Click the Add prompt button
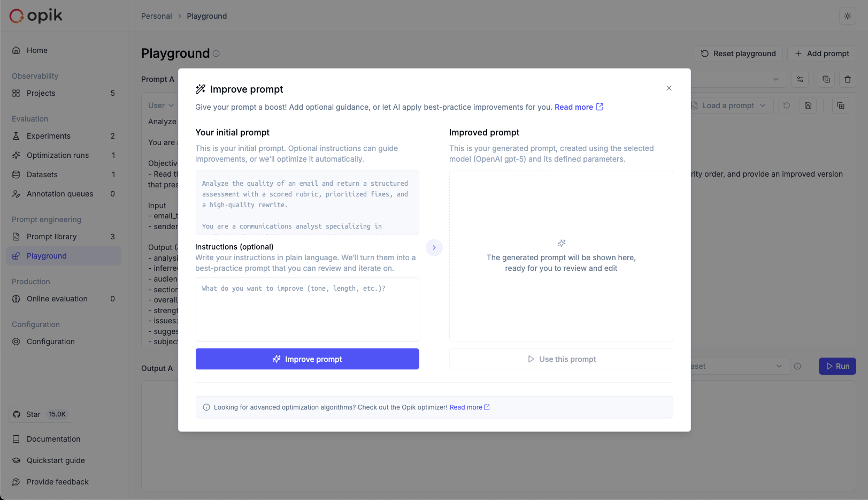 (x=821, y=54)
